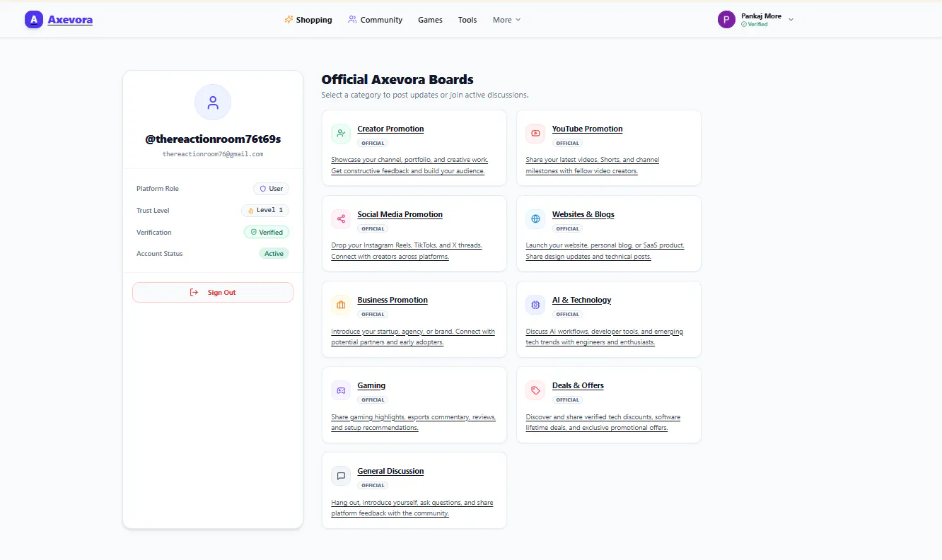Open the YouTube Promotion board link
The width and height of the screenshot is (942, 560).
point(588,129)
